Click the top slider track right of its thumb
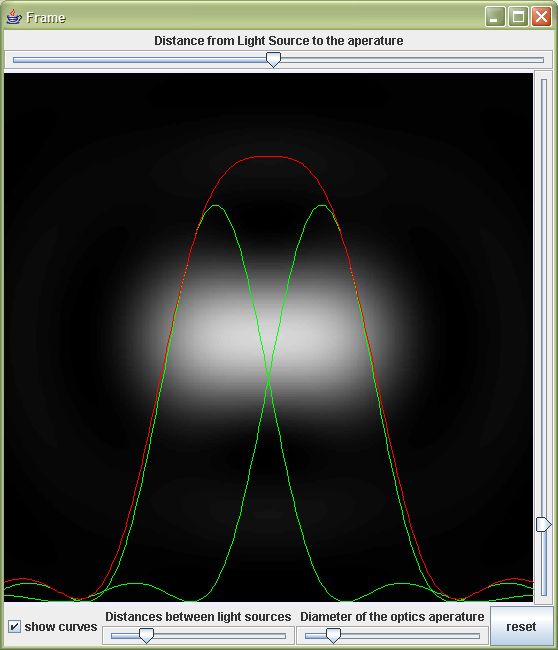 click(x=412, y=60)
